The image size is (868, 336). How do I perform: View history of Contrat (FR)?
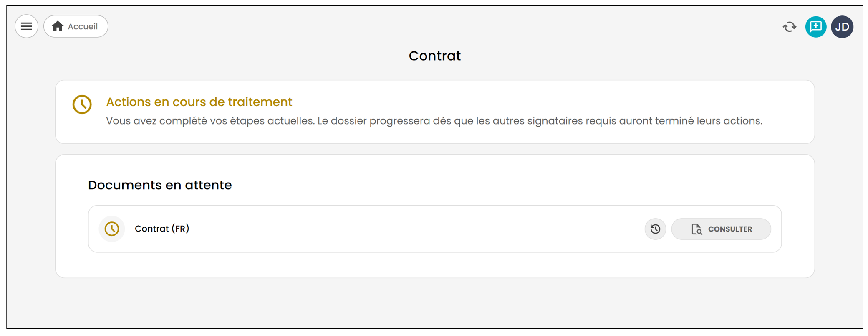655,229
